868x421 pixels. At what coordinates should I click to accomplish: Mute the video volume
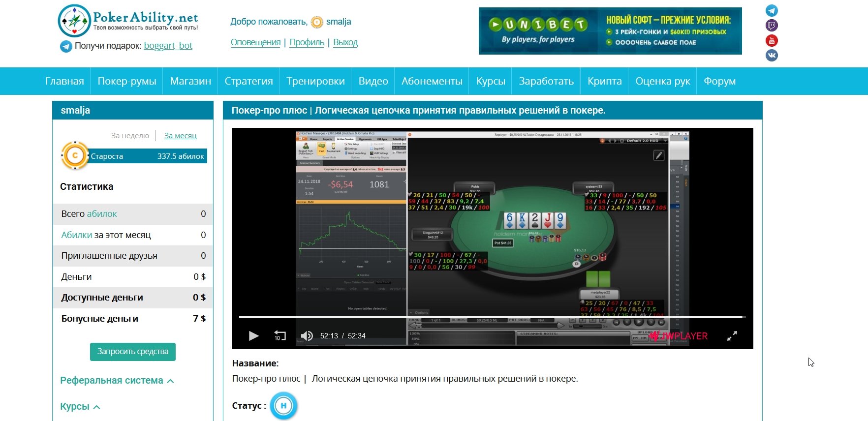pos(307,336)
